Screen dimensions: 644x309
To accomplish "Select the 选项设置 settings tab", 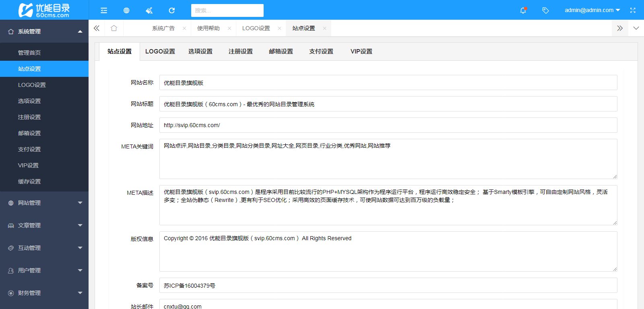I will tap(200, 51).
